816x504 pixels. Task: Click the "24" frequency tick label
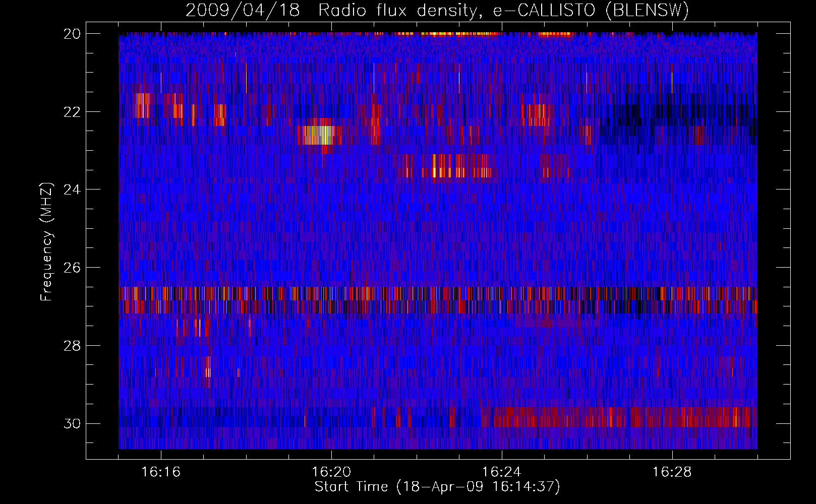click(x=72, y=190)
